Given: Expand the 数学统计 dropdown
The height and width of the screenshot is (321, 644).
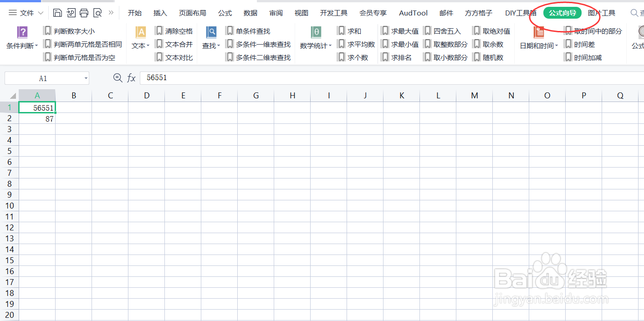Looking at the screenshot, I should tap(330, 46).
